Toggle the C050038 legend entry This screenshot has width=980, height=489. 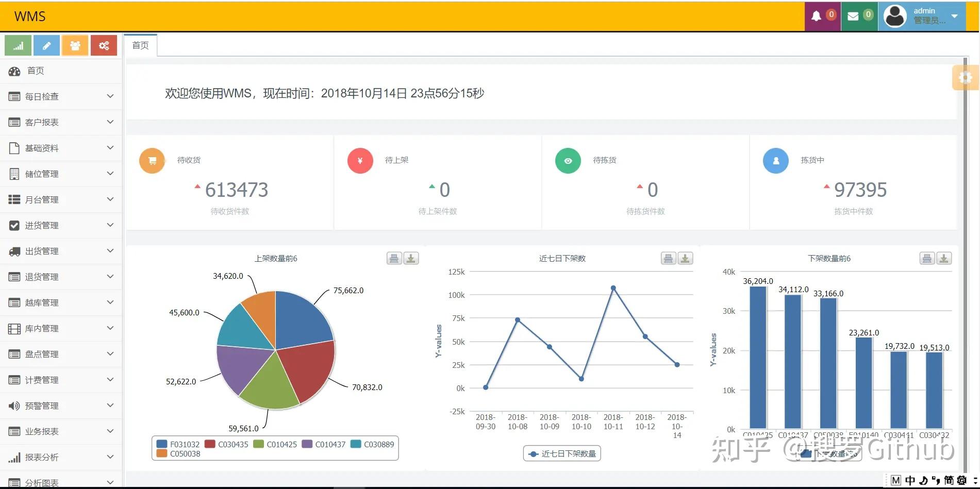(177, 453)
